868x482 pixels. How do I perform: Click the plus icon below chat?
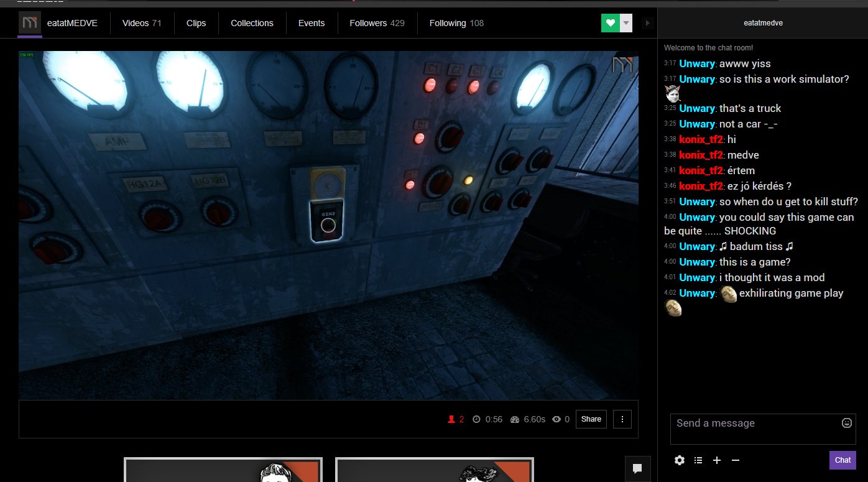pos(717,460)
